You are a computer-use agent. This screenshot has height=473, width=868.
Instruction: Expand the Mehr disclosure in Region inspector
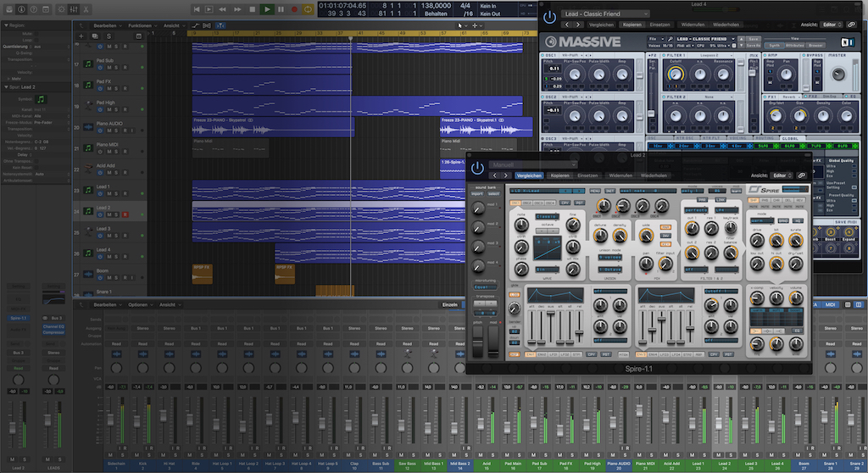8,79
